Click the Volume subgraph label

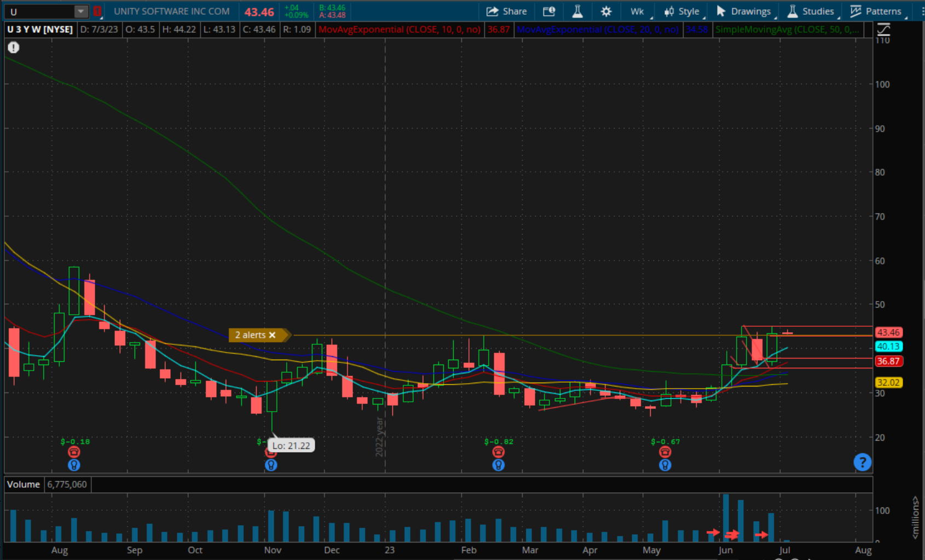24,484
